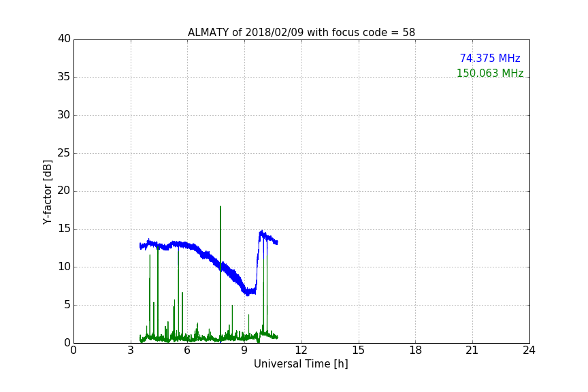Click x-axis tick label 21
This screenshot has height=392, width=588.
tap(472, 350)
